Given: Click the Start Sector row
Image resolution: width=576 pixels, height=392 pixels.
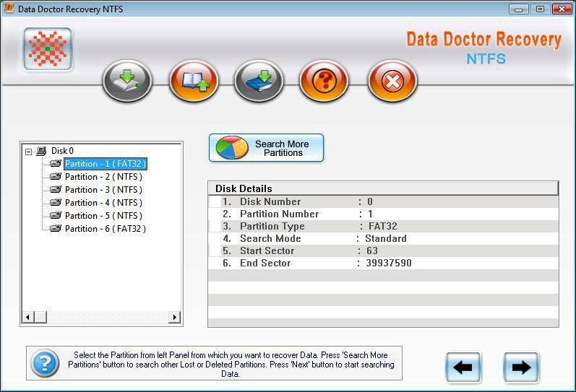Looking at the screenshot, I should pos(383,251).
